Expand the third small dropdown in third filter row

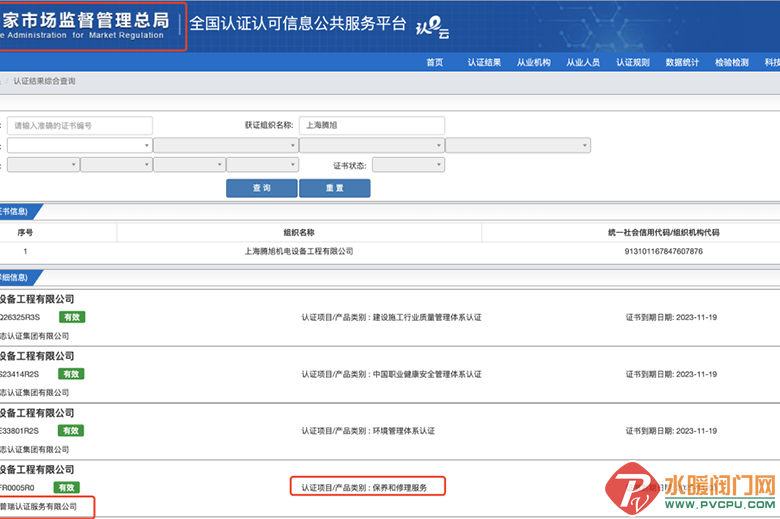pos(189,165)
